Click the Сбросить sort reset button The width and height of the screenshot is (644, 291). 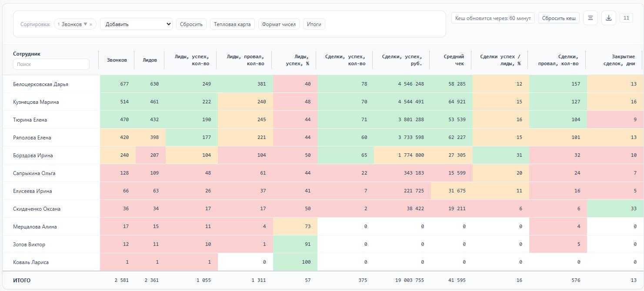(x=191, y=24)
